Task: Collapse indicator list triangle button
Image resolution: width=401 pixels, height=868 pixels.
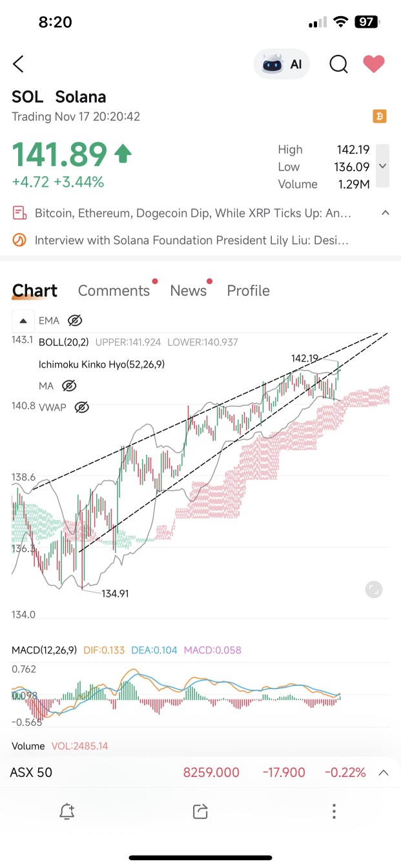Action: 23,320
